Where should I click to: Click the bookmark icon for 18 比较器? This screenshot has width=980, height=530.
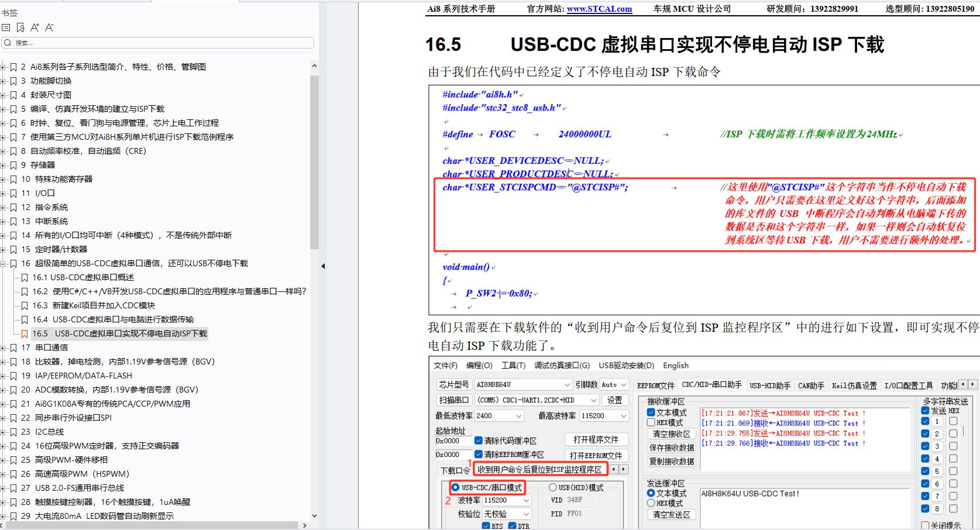(13, 362)
